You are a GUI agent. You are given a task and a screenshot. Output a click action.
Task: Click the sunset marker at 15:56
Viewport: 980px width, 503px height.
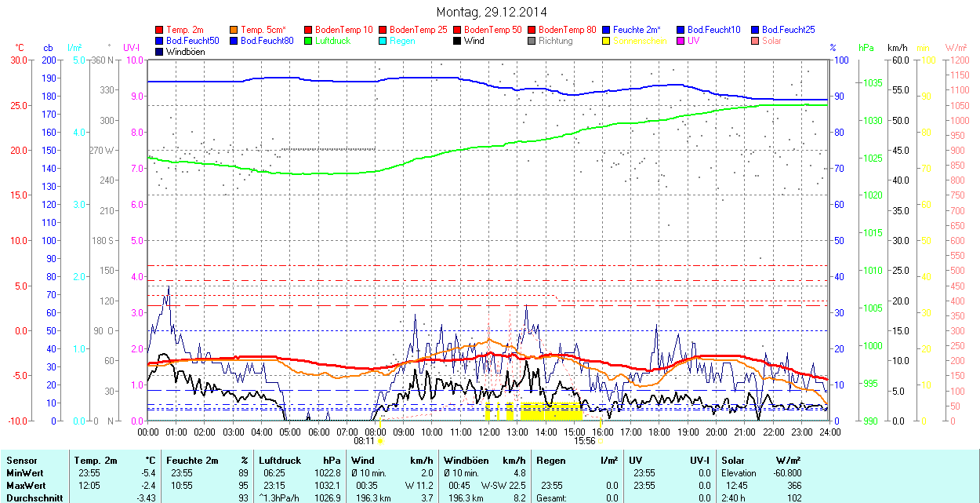coord(601,441)
